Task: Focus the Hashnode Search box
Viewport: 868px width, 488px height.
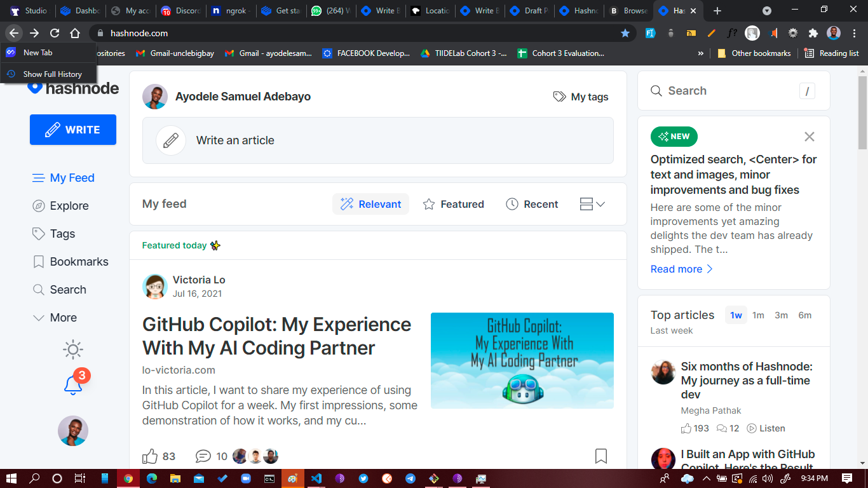Action: 734,91
